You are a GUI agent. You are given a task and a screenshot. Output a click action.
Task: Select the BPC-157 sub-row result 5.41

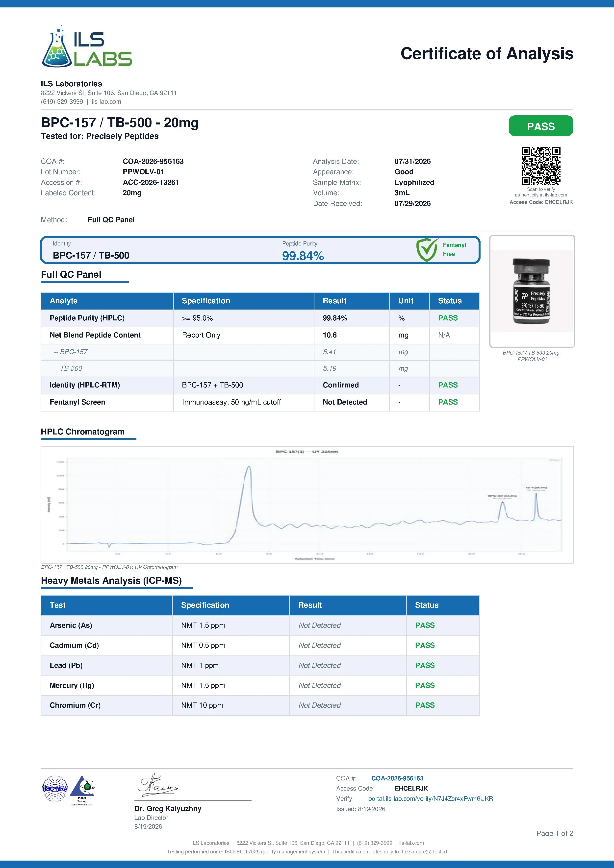point(329,352)
